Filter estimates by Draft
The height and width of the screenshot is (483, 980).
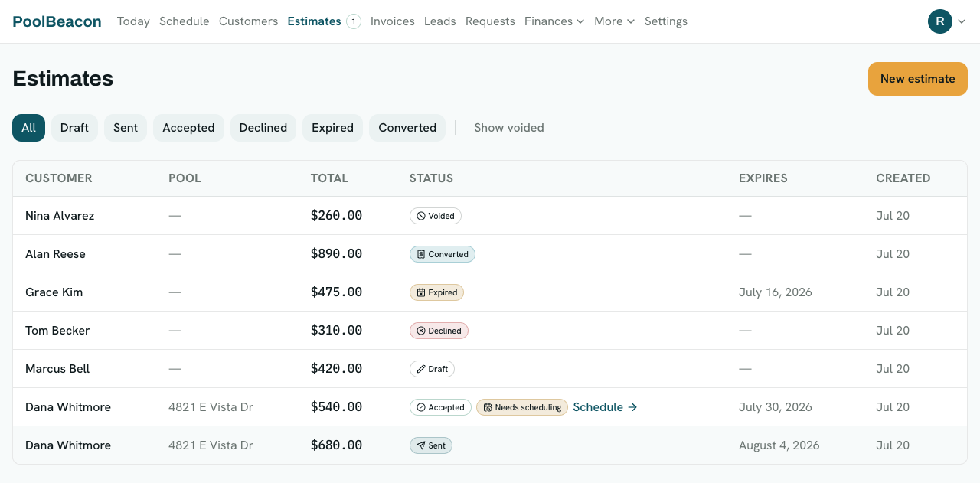click(74, 128)
